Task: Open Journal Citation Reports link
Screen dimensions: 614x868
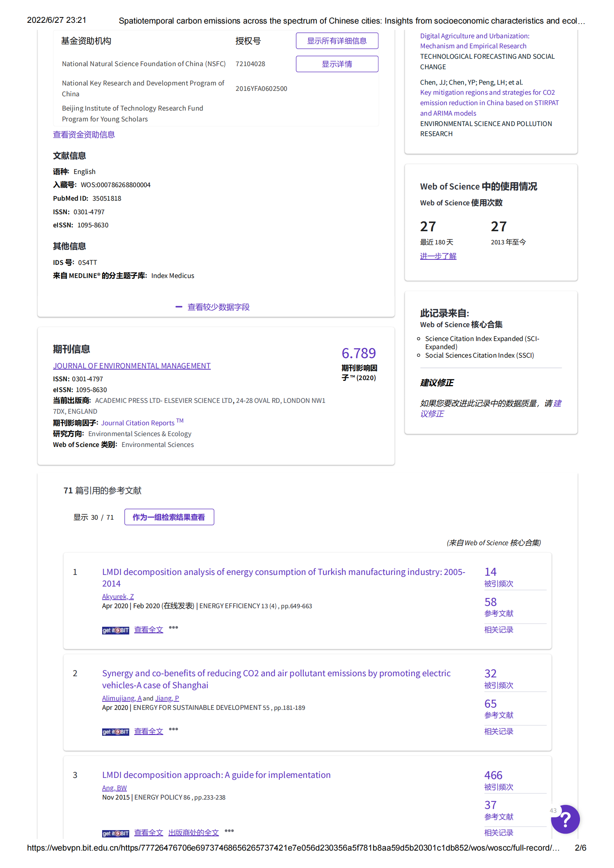Action: (138, 423)
